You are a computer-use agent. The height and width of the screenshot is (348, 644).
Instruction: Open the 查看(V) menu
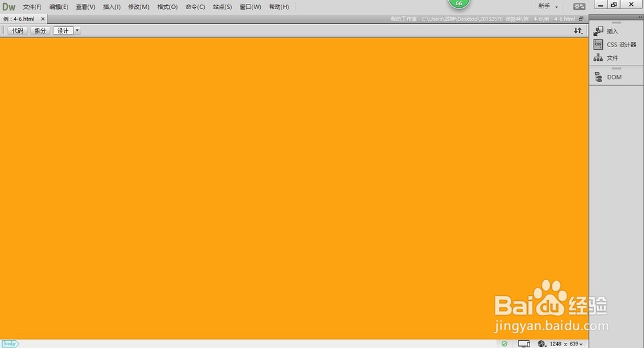86,7
